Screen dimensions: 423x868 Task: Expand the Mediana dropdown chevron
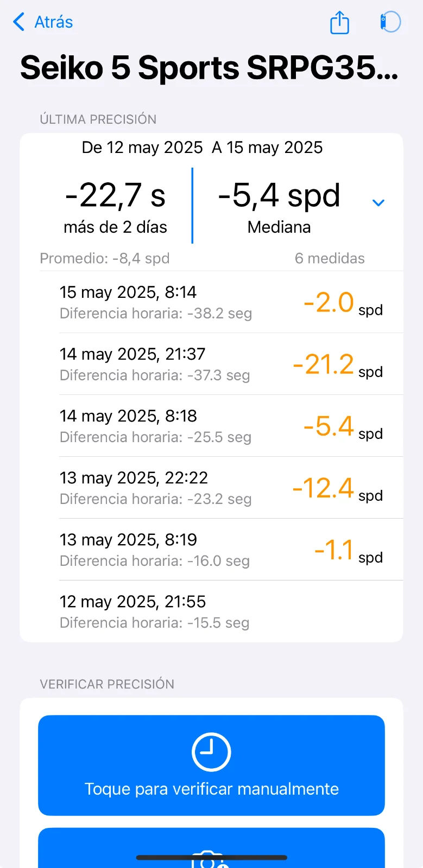pyautogui.click(x=378, y=203)
